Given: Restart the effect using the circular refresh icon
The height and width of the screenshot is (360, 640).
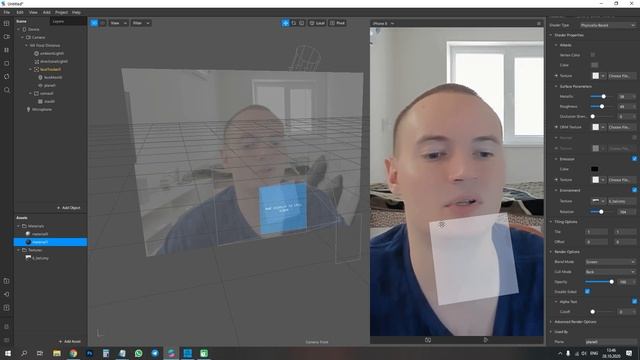Looking at the screenshot, I should 7,76.
